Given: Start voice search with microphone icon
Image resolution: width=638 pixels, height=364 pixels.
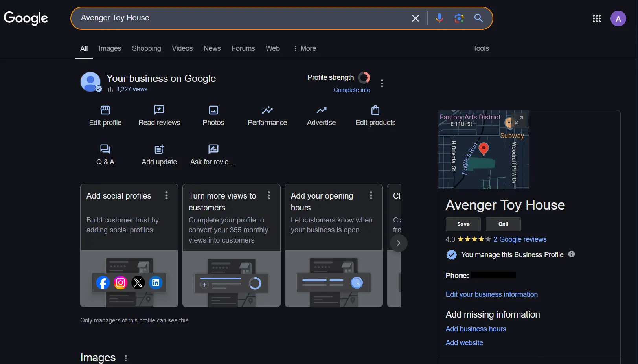Looking at the screenshot, I should pos(439,18).
